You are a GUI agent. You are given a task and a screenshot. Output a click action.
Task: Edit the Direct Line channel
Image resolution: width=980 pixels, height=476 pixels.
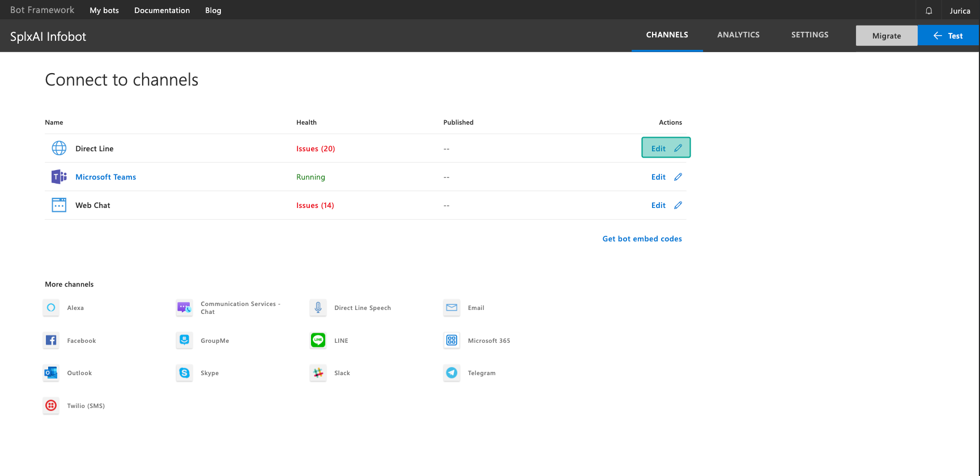[x=666, y=148]
